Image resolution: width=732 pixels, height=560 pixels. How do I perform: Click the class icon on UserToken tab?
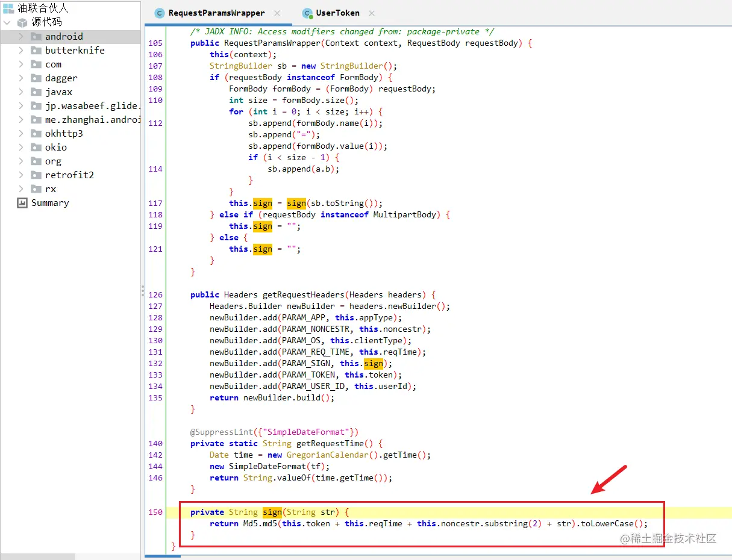point(308,13)
